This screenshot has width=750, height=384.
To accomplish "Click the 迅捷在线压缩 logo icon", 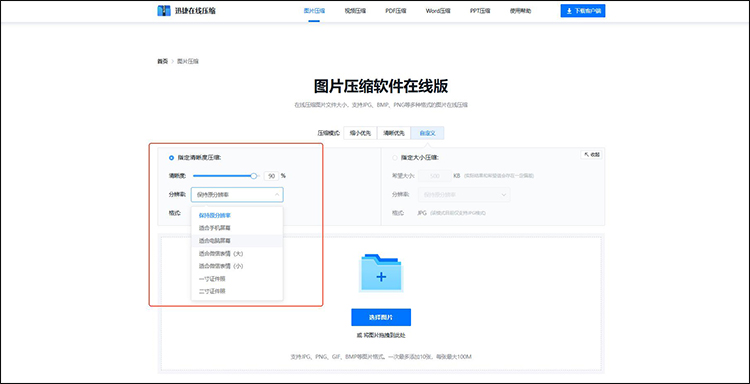I will pos(164,11).
